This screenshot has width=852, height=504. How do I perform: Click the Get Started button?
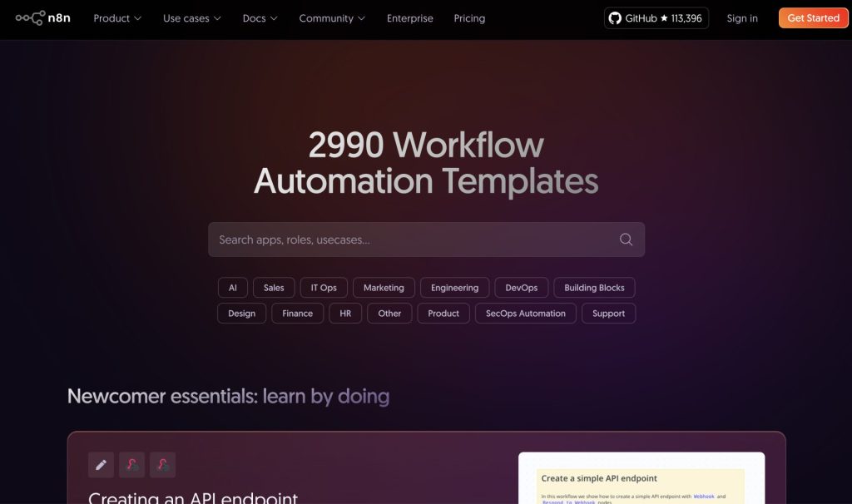point(814,18)
